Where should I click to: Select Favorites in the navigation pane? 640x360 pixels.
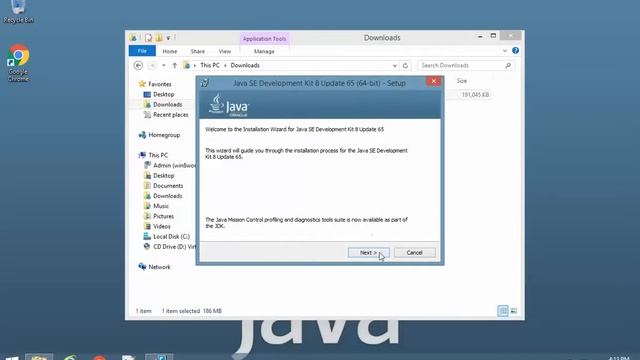[x=160, y=84]
